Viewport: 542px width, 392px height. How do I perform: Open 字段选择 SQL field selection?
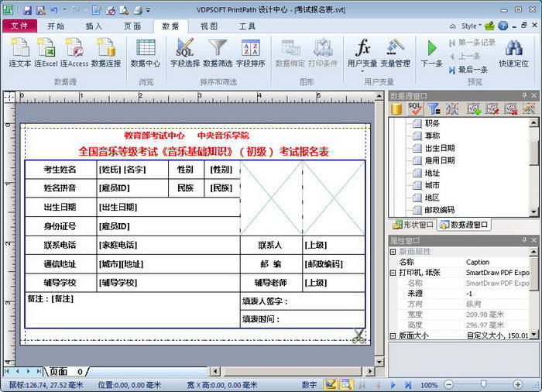click(x=185, y=53)
